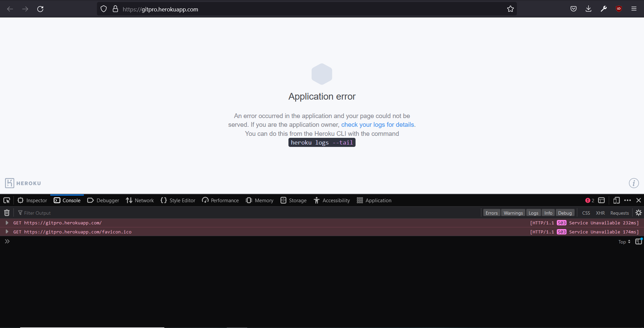Enable the XHR filter

600,213
